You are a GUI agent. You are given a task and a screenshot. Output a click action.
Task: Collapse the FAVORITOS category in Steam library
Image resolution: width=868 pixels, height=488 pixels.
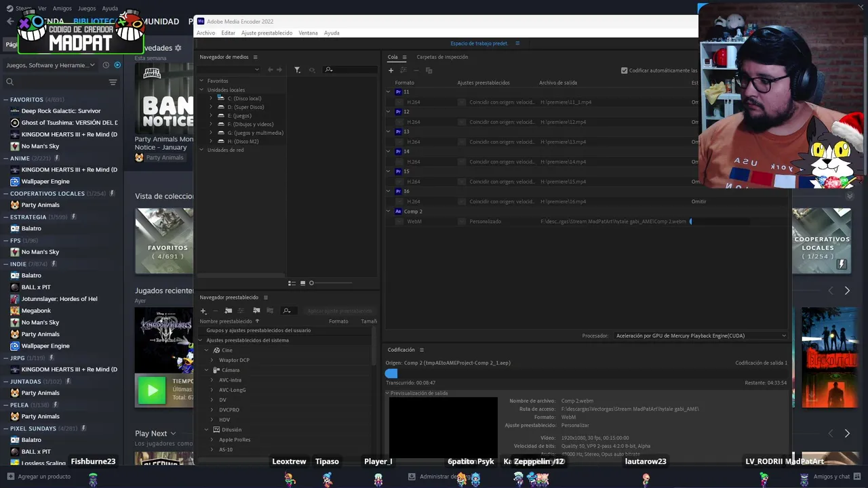(5, 100)
